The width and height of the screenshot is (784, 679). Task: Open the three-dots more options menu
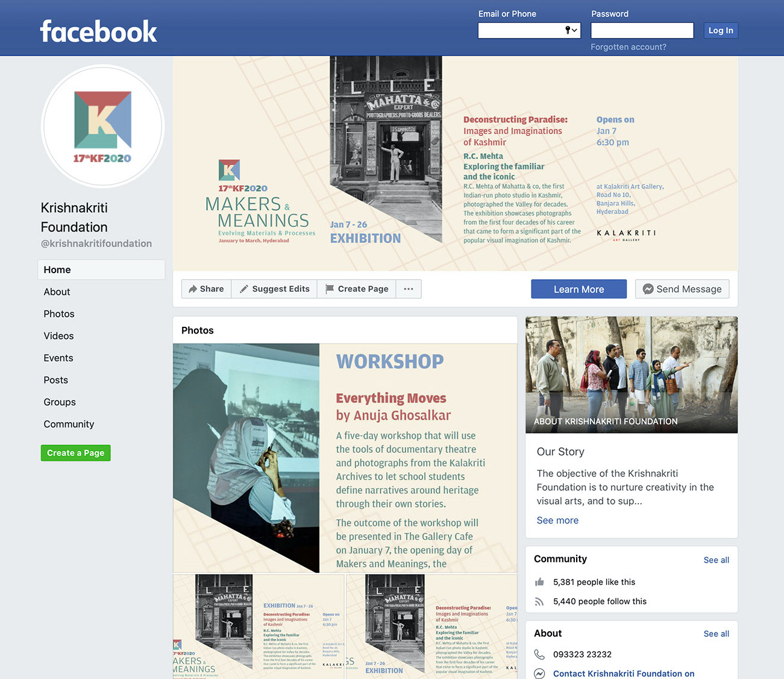(409, 289)
